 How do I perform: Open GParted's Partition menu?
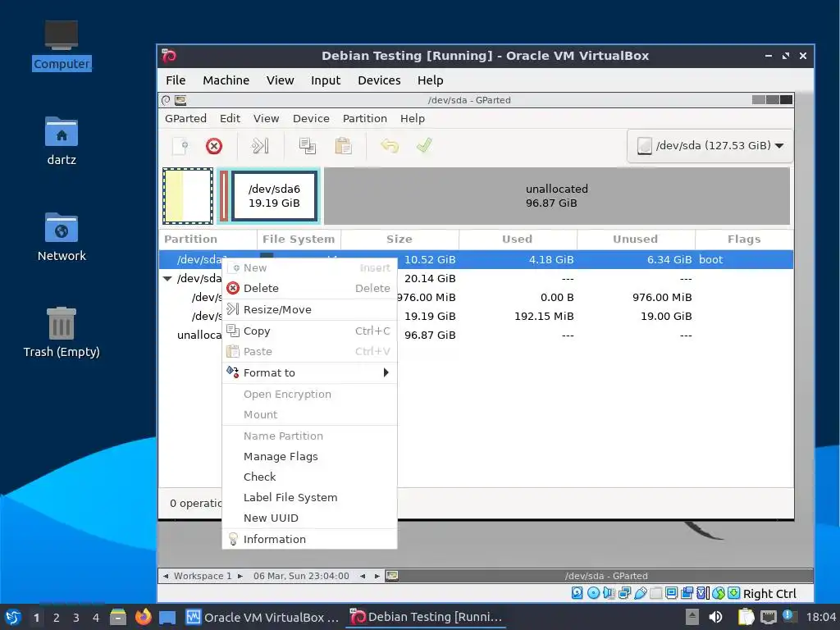click(x=364, y=118)
